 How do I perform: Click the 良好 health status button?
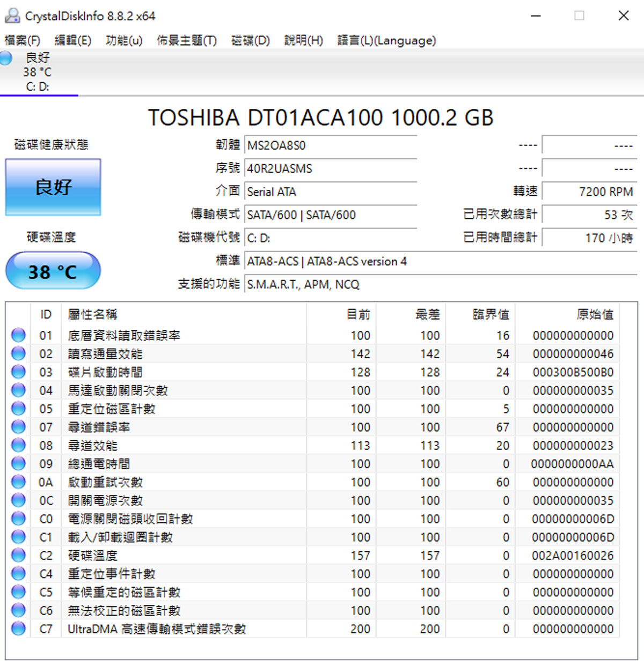coord(53,187)
